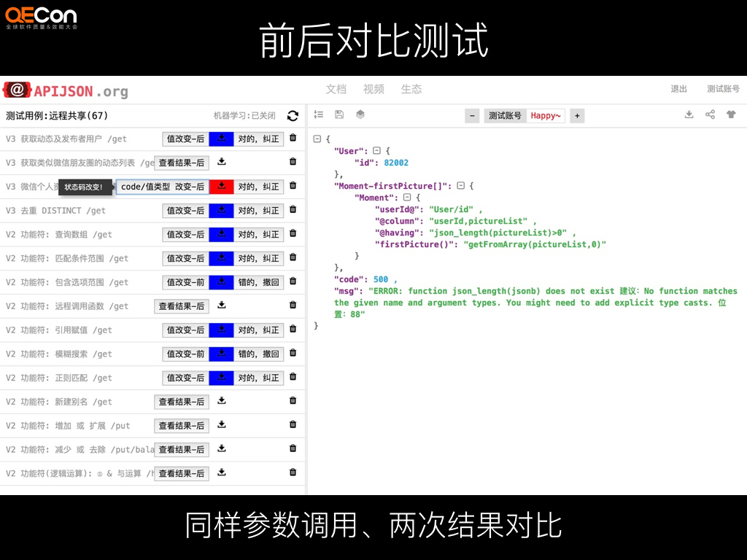The image size is (747, 560).
Task: Open the 文档 menu item
Action: click(336, 89)
